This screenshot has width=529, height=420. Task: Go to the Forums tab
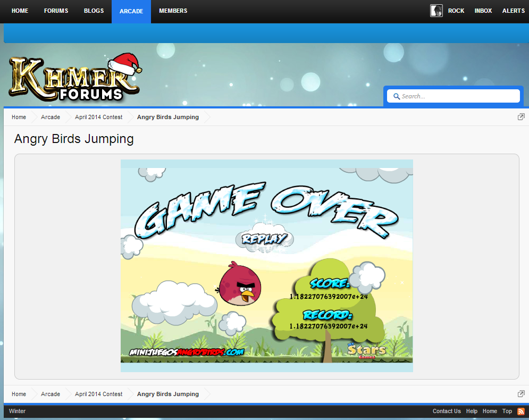(x=56, y=11)
